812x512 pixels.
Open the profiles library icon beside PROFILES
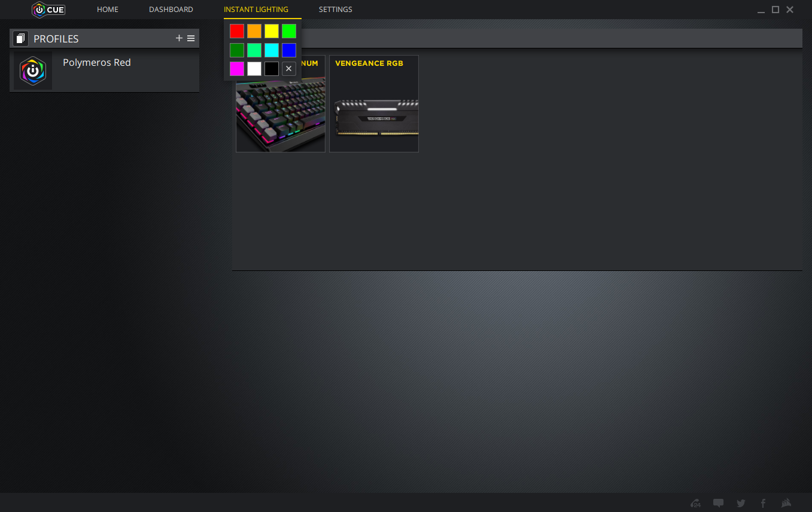(20, 38)
